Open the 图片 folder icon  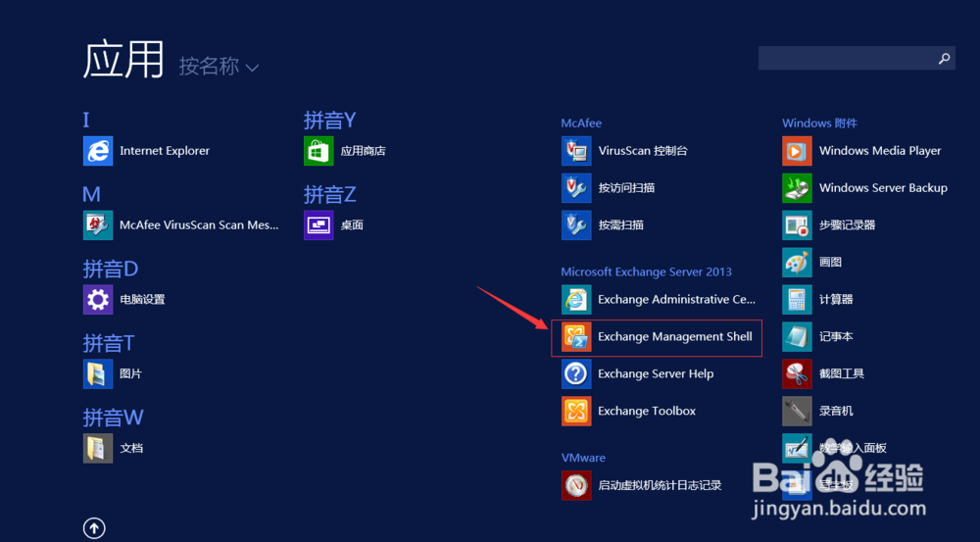pyautogui.click(x=98, y=373)
